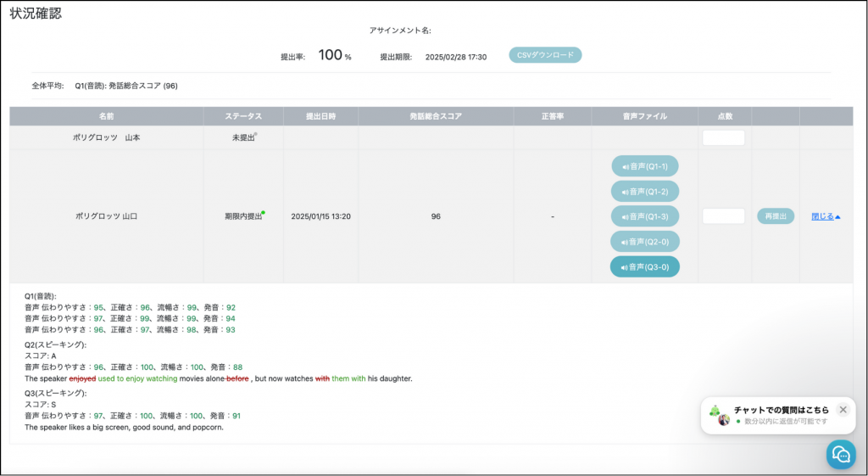
Task: Click the 未提出 status for 山本
Action: (x=242, y=137)
